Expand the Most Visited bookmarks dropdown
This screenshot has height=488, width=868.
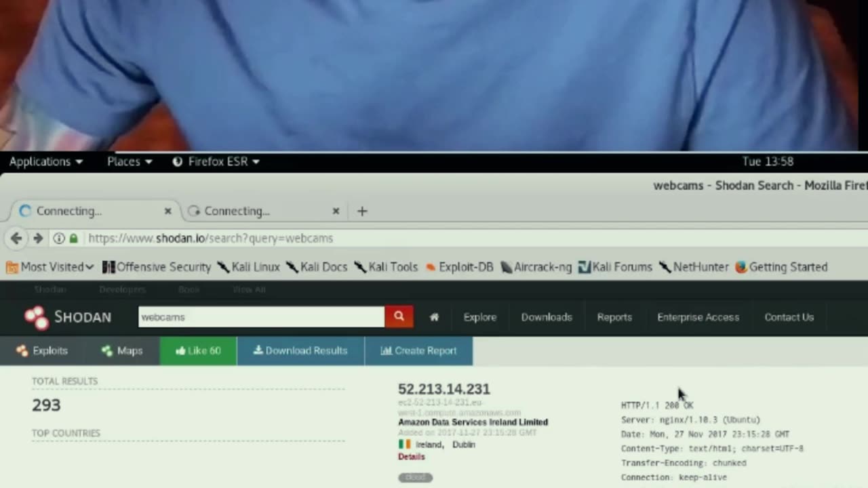pyautogui.click(x=50, y=267)
